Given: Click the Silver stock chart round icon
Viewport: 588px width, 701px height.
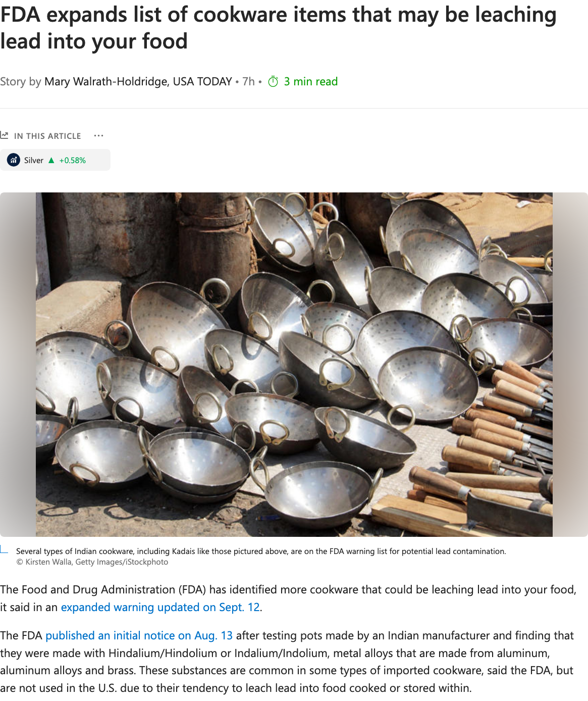Looking at the screenshot, I should pos(14,160).
